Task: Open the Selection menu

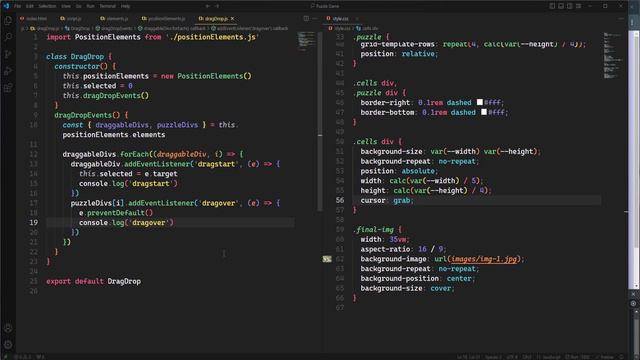Action: pyautogui.click(x=47, y=6)
